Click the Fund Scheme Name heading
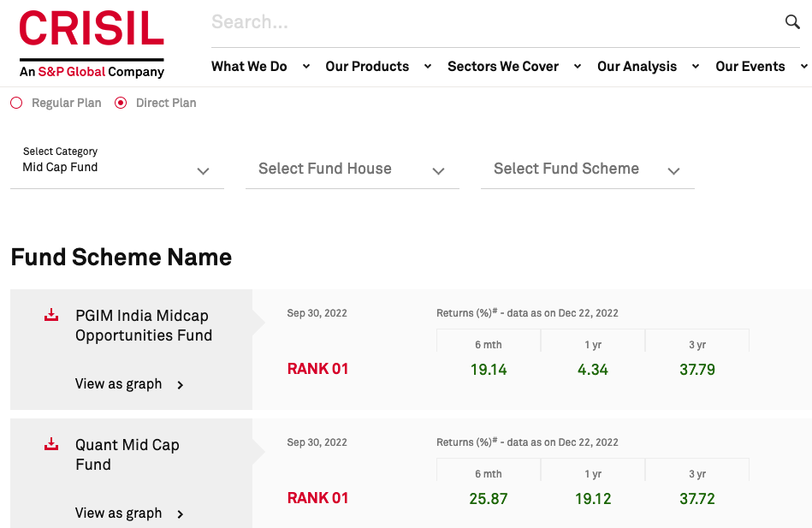Image resolution: width=812 pixels, height=528 pixels. pos(122,257)
